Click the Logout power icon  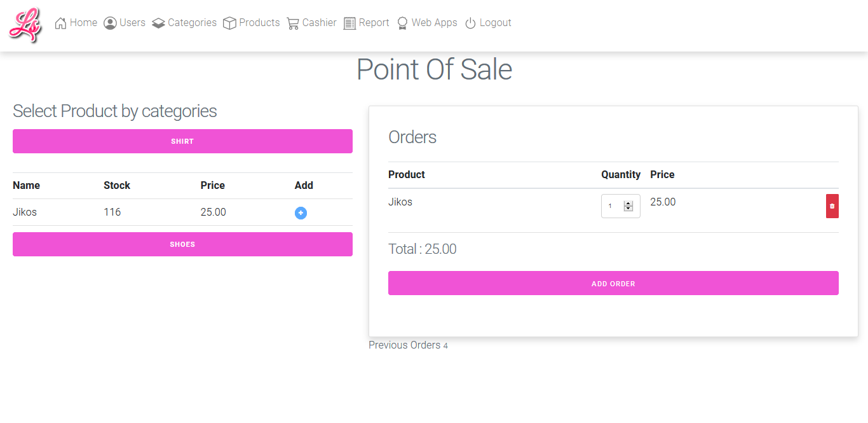(470, 24)
